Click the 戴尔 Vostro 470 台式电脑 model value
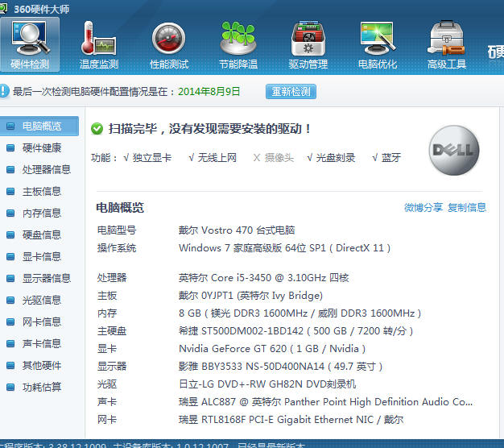This screenshot has width=504, height=448. click(x=237, y=230)
